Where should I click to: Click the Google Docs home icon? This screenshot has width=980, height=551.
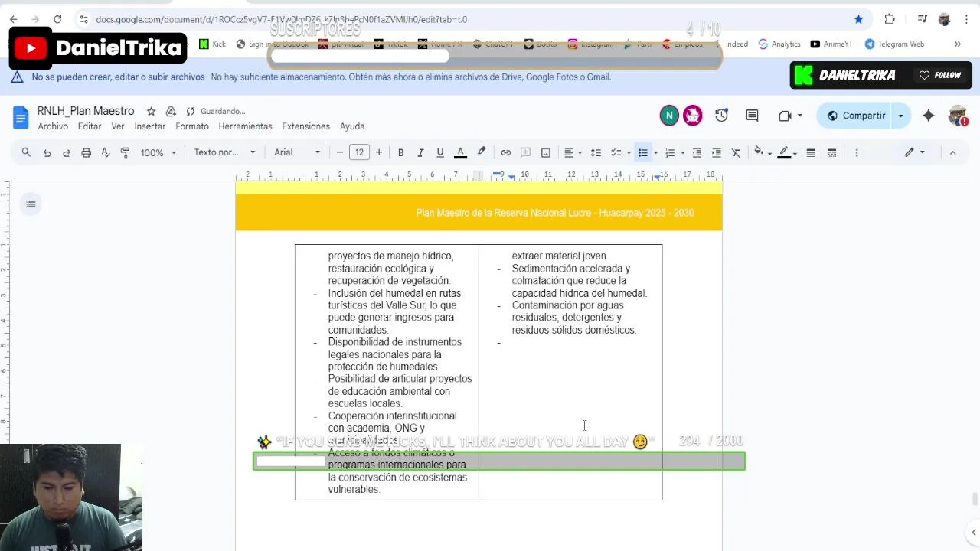[21, 117]
